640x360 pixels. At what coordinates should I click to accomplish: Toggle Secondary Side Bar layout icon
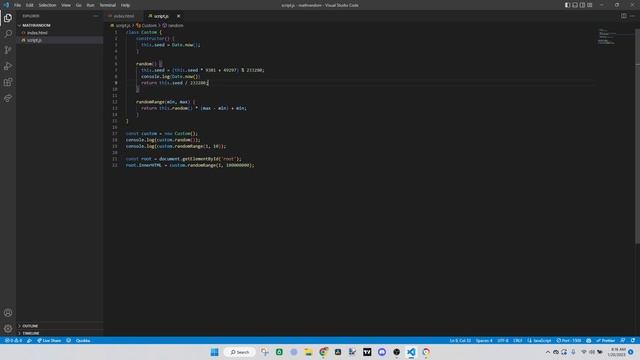click(x=582, y=5)
